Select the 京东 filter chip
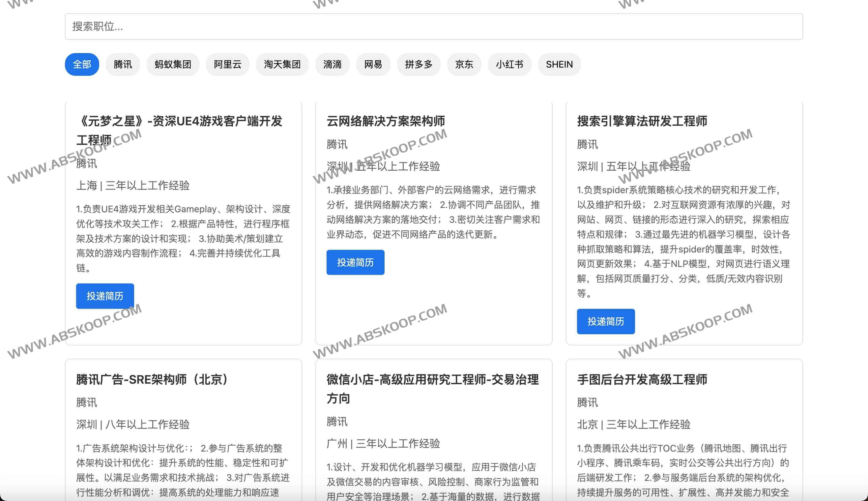 pyautogui.click(x=464, y=64)
